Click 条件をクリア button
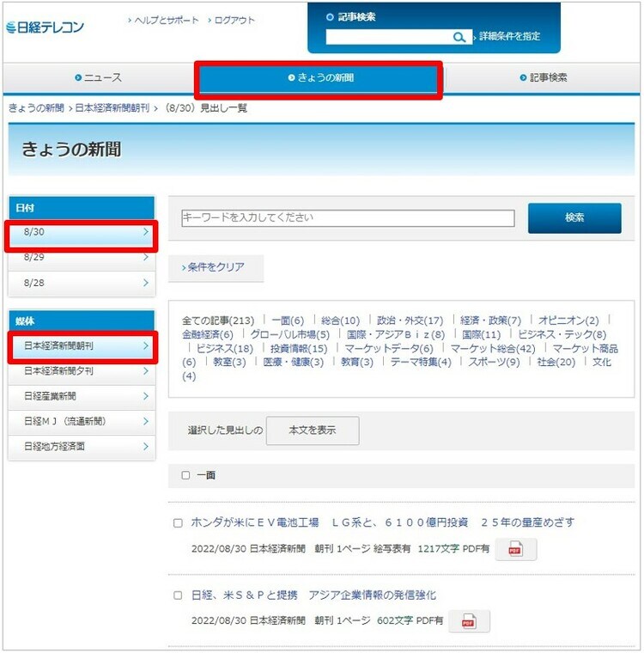This screenshot has width=644, height=653. [216, 268]
